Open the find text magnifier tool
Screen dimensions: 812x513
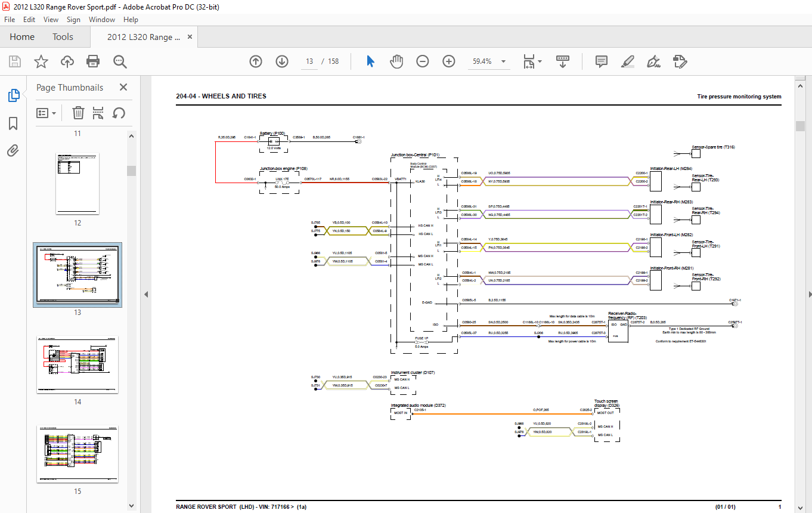(x=120, y=61)
